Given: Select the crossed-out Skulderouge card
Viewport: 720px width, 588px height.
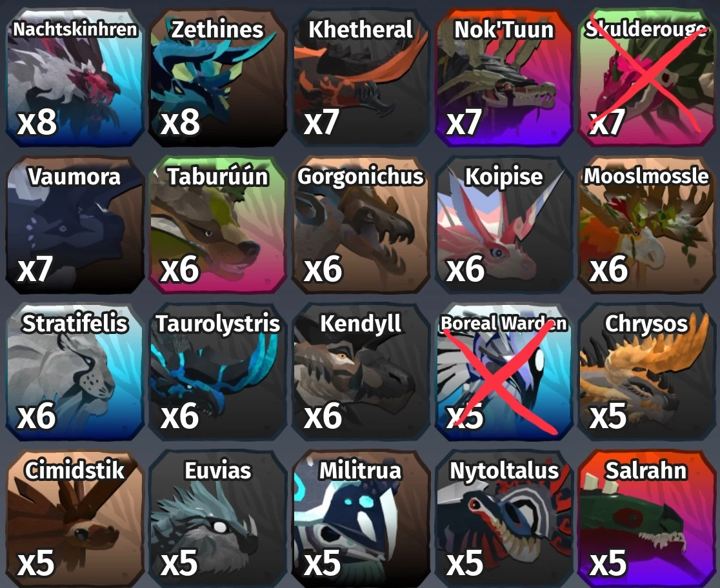Looking at the screenshot, I should click(x=647, y=77).
